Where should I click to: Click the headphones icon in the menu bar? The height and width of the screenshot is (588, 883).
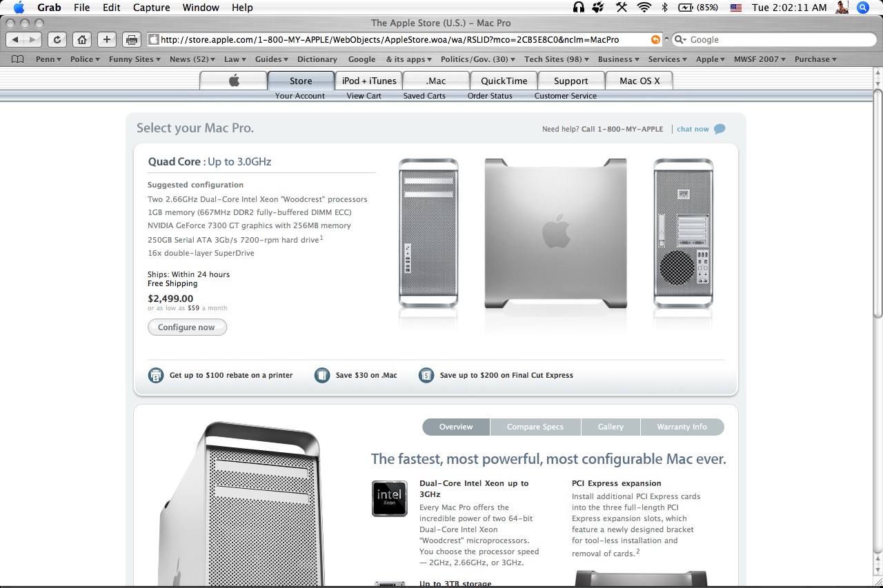pyautogui.click(x=579, y=8)
